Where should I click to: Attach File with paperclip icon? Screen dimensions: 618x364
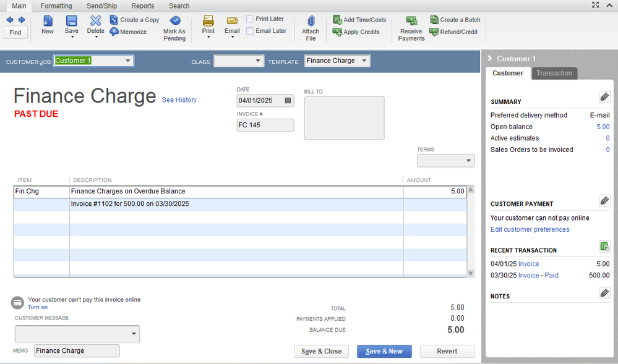click(311, 28)
